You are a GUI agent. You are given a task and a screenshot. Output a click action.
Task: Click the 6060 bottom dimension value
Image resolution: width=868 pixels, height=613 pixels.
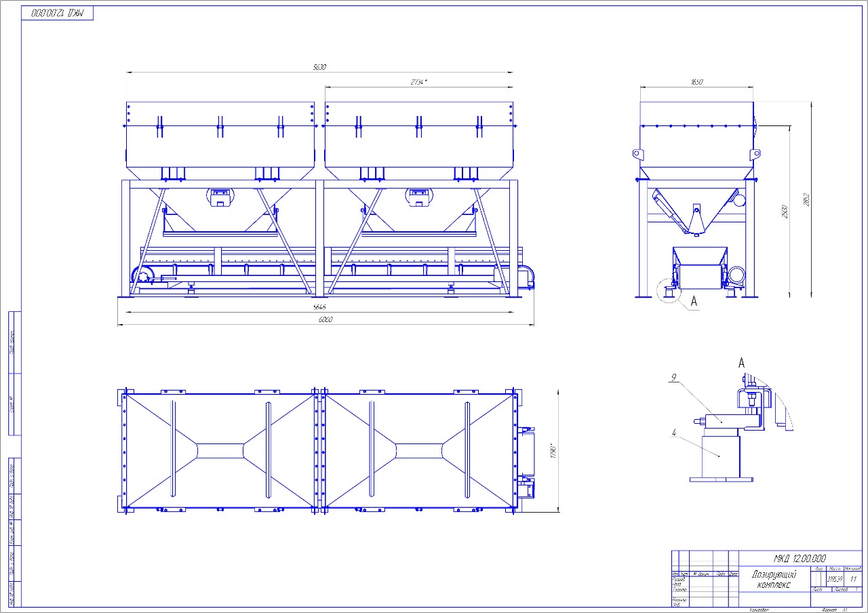tap(326, 320)
